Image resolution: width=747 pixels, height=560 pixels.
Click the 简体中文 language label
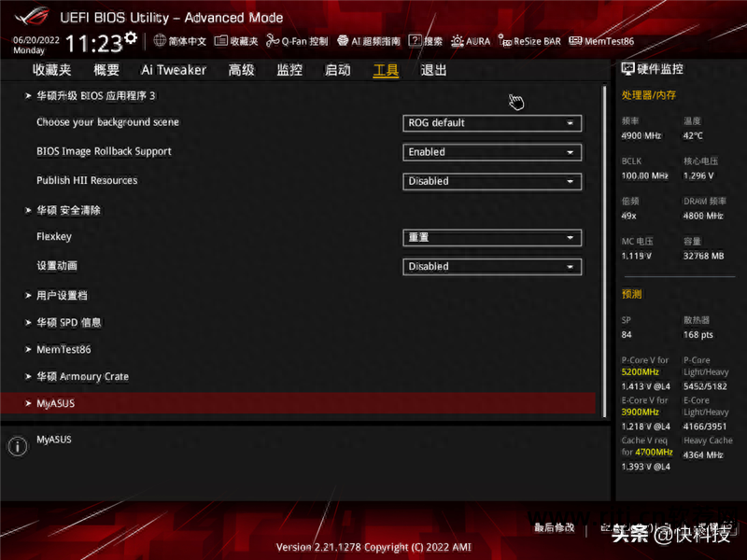pos(188,41)
